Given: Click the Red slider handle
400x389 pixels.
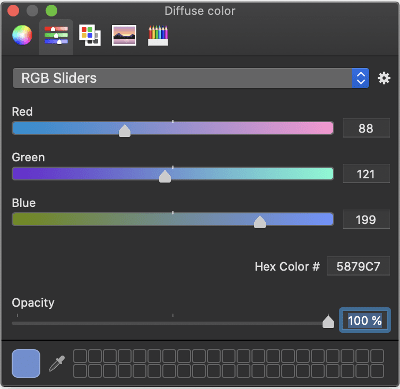Looking at the screenshot, I should 125,131.
